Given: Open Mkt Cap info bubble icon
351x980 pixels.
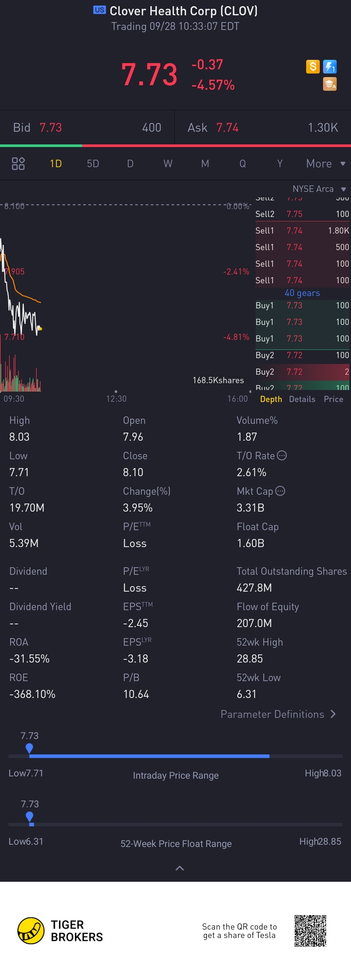Looking at the screenshot, I should point(280,491).
